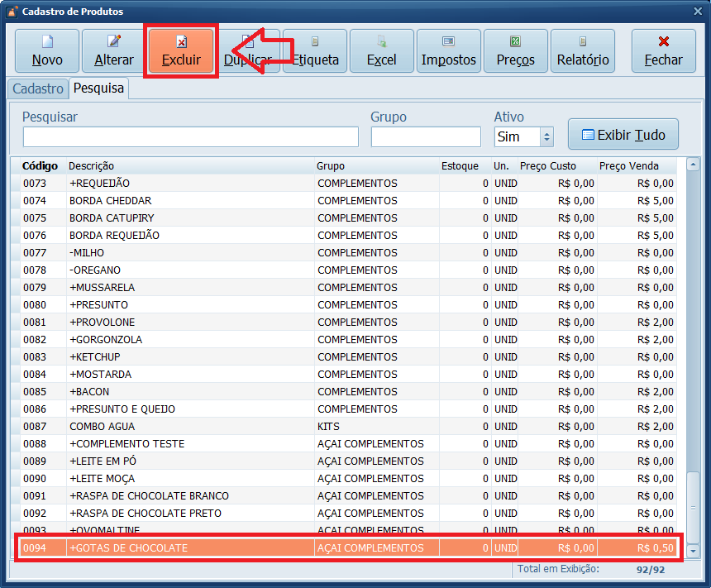Select the Pesquisa tab

click(x=98, y=88)
